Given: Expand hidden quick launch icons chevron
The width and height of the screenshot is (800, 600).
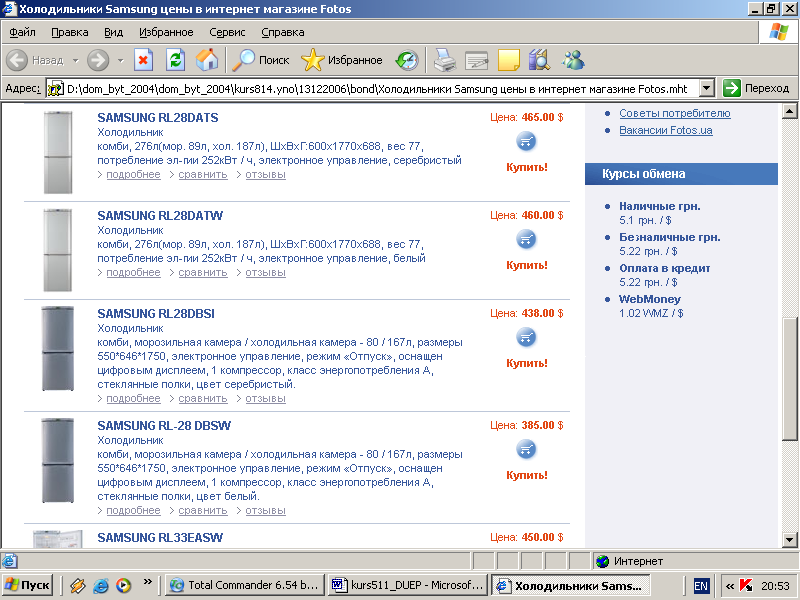Looking at the screenshot, I should (x=148, y=582).
